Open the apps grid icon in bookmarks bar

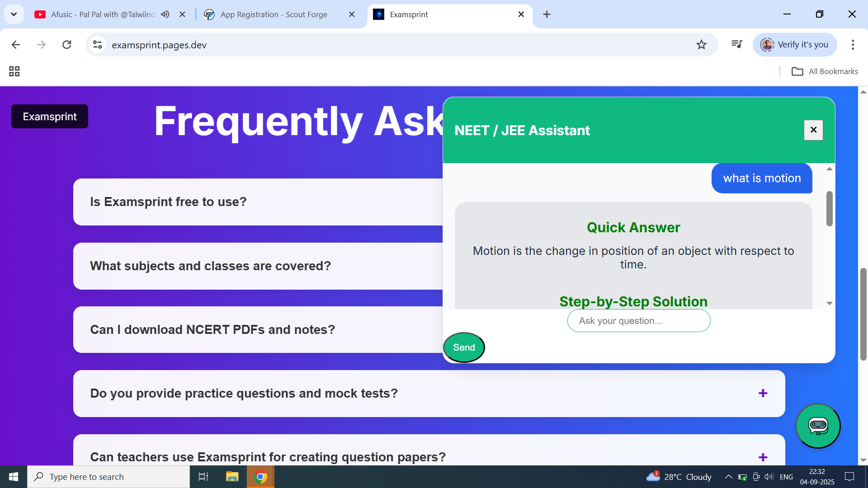coord(14,71)
